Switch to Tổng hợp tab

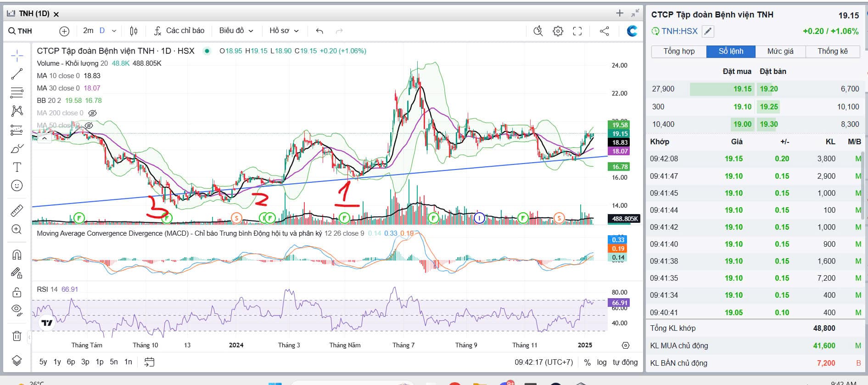(x=679, y=51)
